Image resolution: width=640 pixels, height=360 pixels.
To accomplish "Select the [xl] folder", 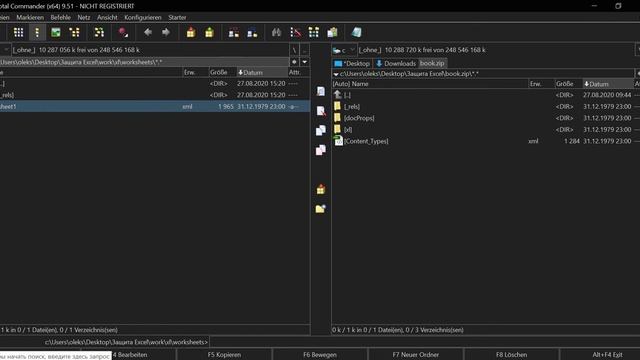I will (486, 129).
